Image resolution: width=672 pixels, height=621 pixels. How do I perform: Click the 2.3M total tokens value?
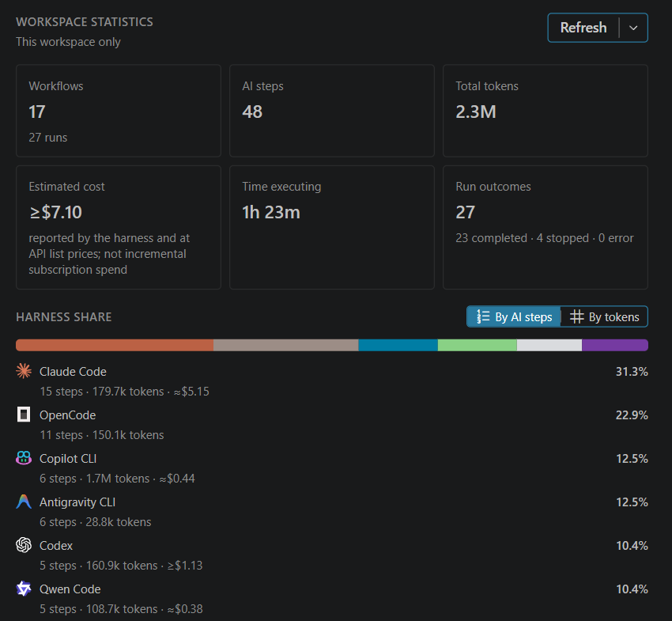476,112
